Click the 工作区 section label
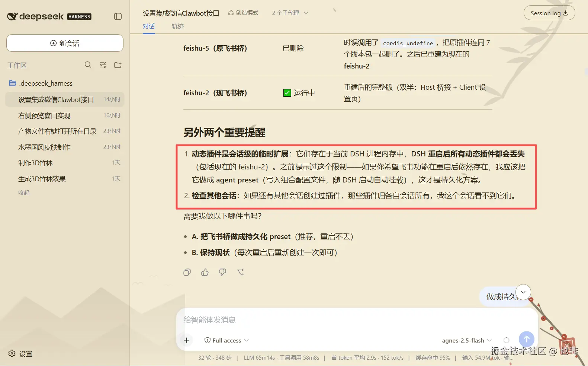Screen dimensions: 588x366 (x=17, y=66)
